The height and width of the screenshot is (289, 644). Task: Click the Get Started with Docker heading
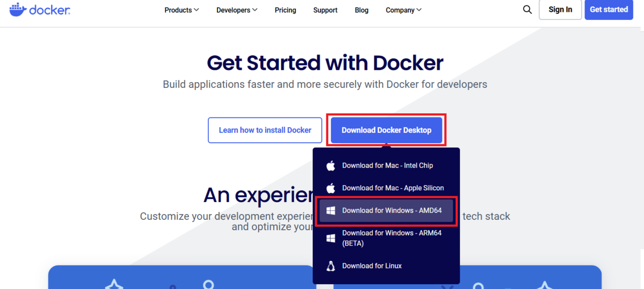pyautogui.click(x=325, y=63)
